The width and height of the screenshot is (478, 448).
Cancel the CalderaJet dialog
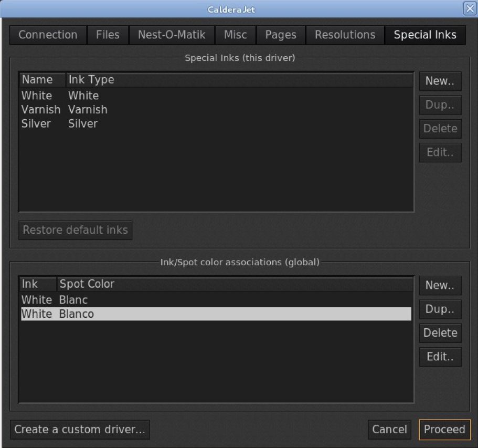coord(389,430)
